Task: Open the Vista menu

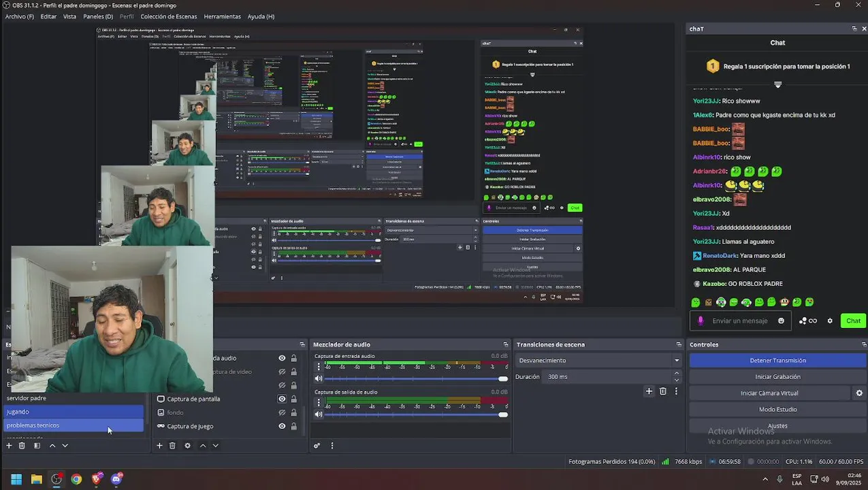Action: [69, 16]
